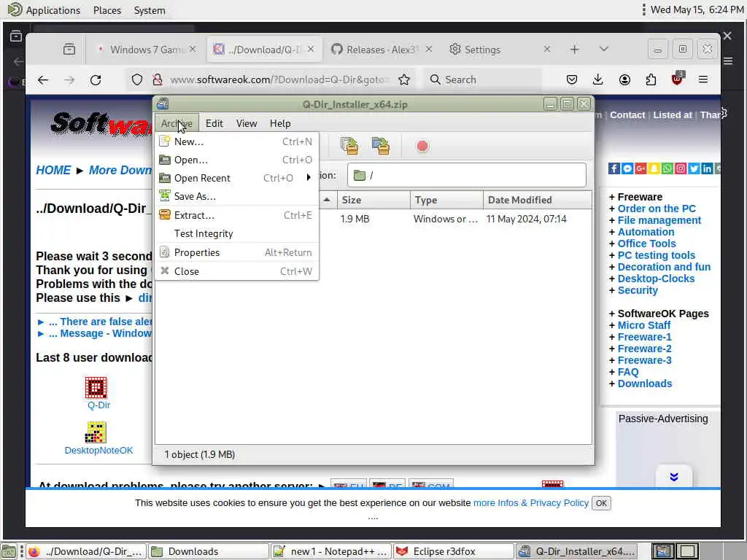
Task: Open the extensions puzzle icon
Action: coord(651,79)
